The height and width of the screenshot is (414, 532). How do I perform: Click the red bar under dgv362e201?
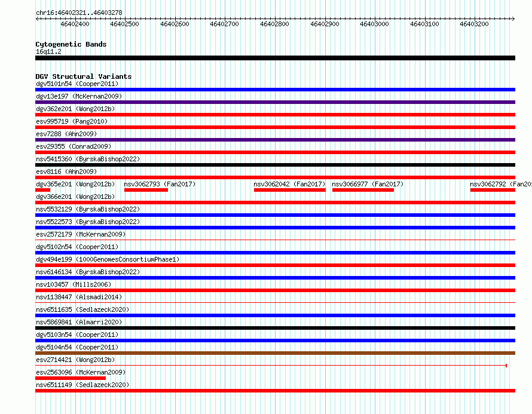click(275, 115)
